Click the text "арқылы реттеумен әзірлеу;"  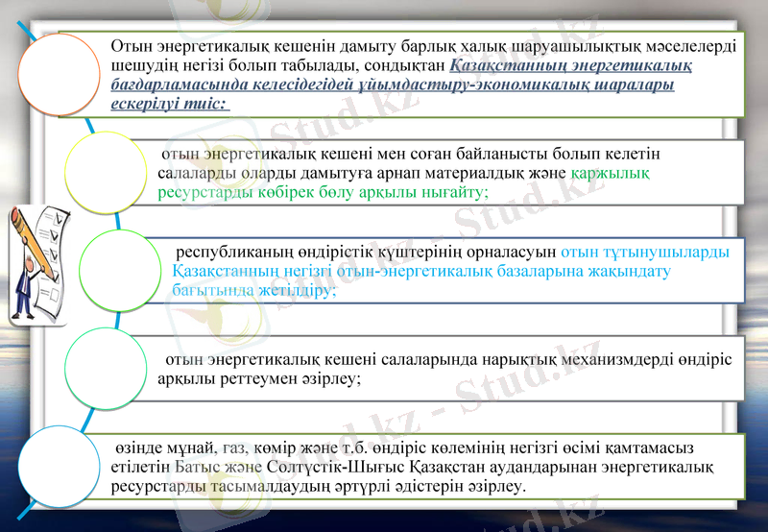click(x=259, y=378)
